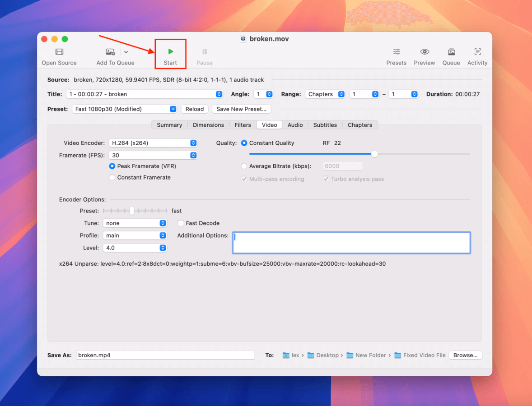Image resolution: width=532 pixels, height=406 pixels.
Task: Open the Tune dropdown
Action: [x=135, y=223]
